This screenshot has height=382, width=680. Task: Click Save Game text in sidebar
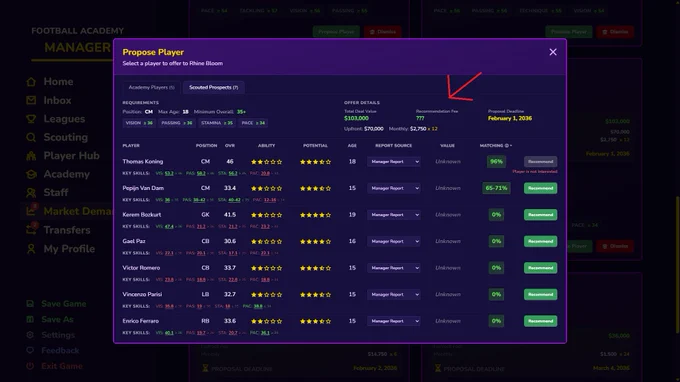coord(64,304)
